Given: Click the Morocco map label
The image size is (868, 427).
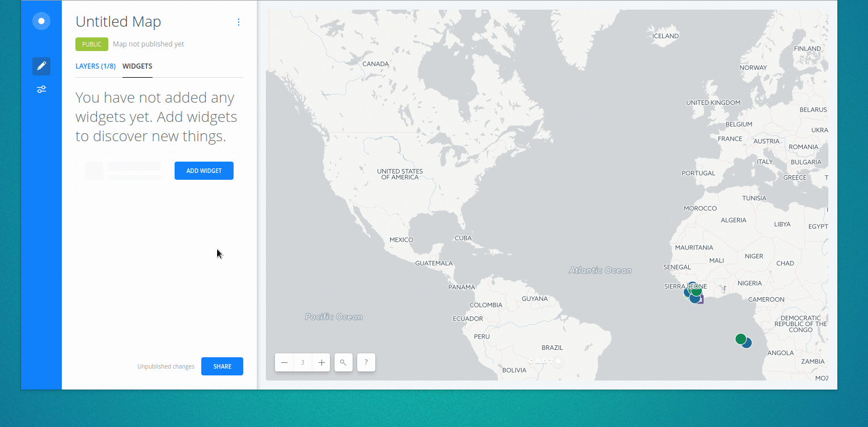Looking at the screenshot, I should [x=700, y=208].
